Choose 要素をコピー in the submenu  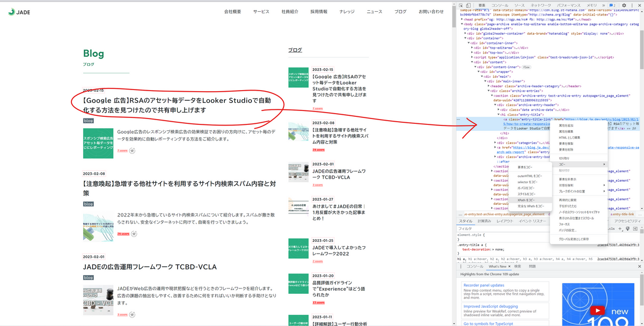[531, 167]
